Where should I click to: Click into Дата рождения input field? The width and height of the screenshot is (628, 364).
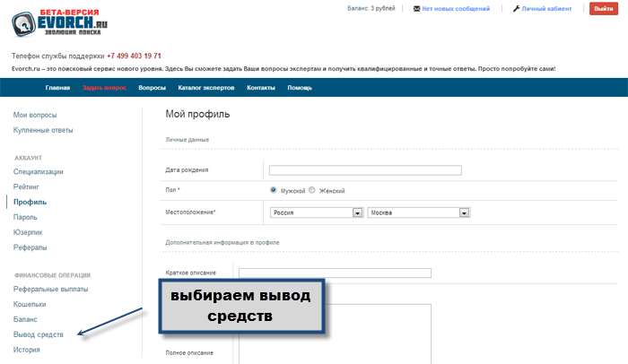click(365, 170)
